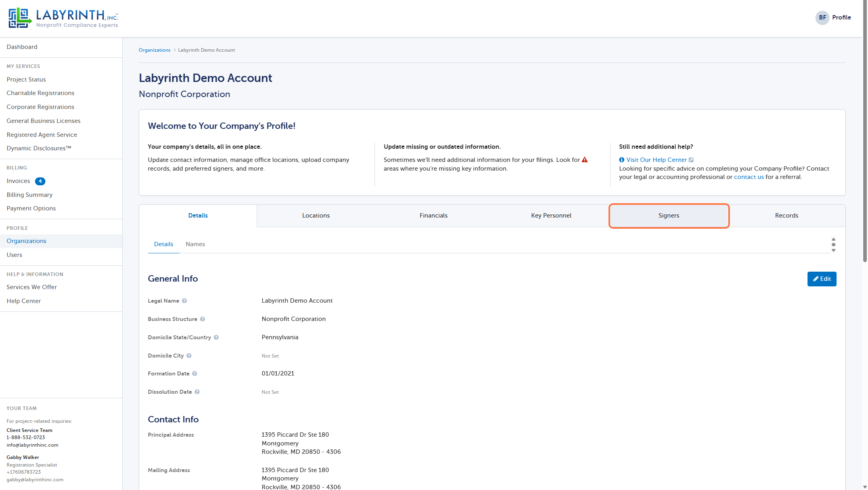The image size is (868, 490).
Task: Click Not Set value for Domicile City
Action: click(x=270, y=356)
